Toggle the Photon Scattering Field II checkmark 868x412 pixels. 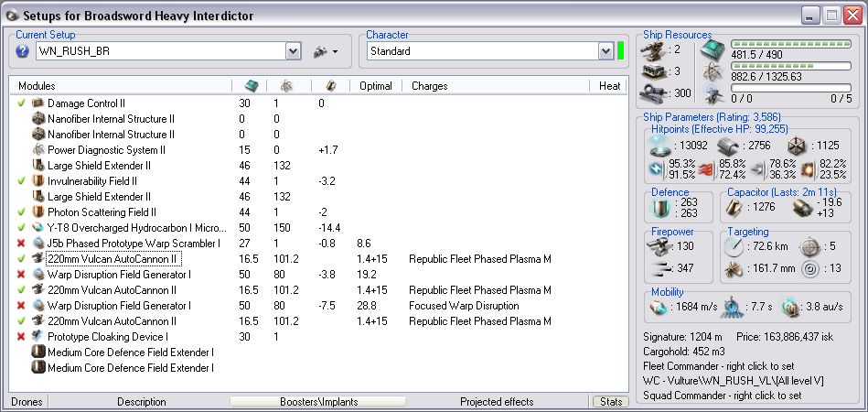point(22,211)
